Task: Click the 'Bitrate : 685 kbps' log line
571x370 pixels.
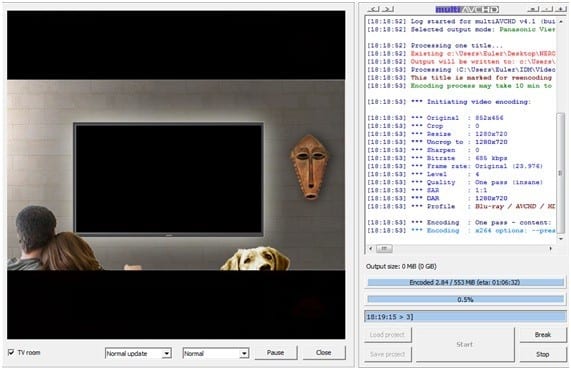Action: point(437,158)
